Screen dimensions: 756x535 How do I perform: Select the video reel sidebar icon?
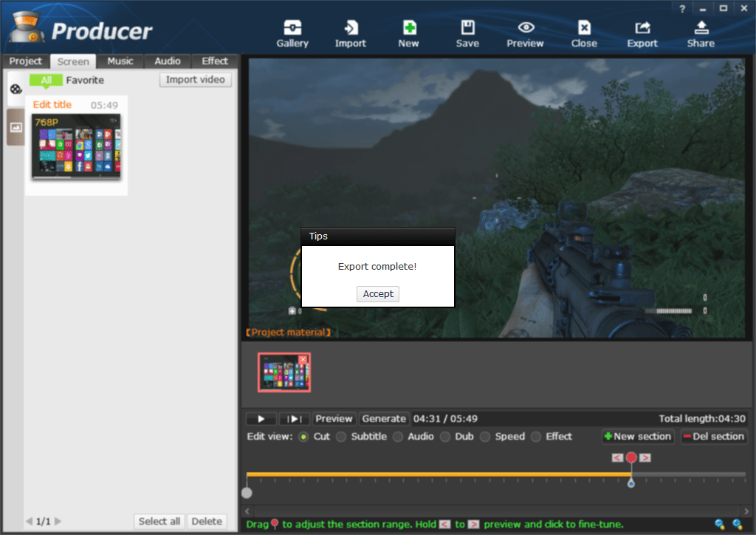[x=16, y=90]
